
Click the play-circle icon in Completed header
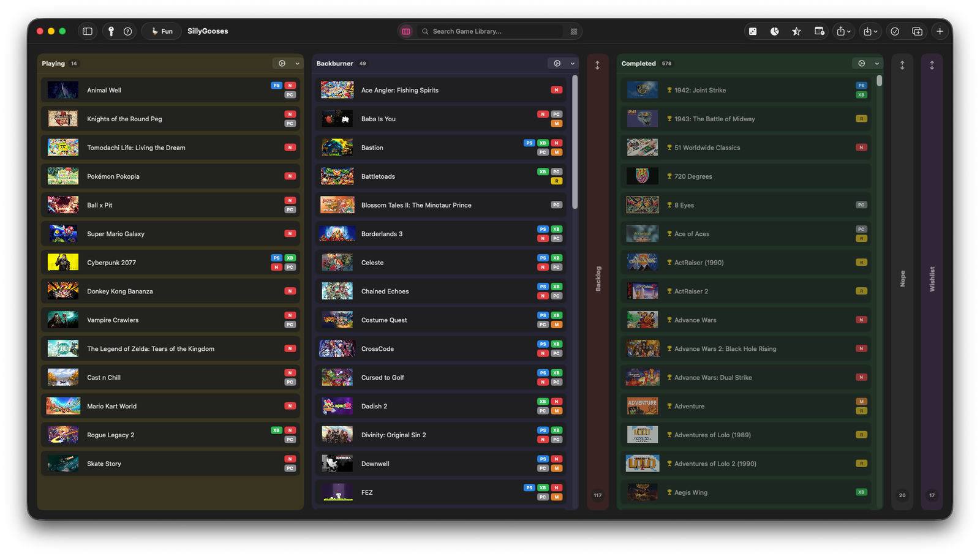coord(861,64)
